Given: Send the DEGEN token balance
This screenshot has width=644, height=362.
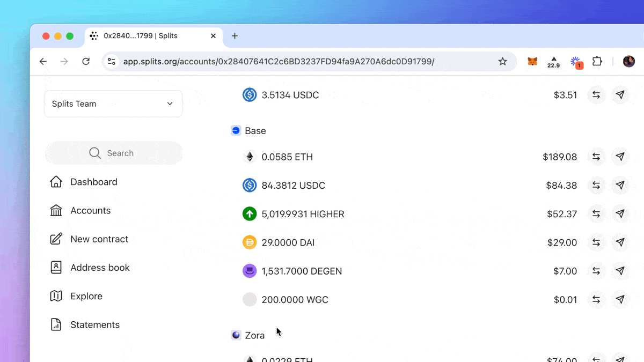Looking at the screenshot, I should click(x=620, y=271).
